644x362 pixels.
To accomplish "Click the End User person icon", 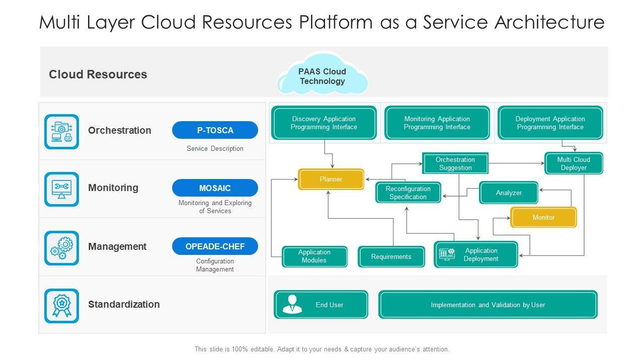I will tap(292, 305).
